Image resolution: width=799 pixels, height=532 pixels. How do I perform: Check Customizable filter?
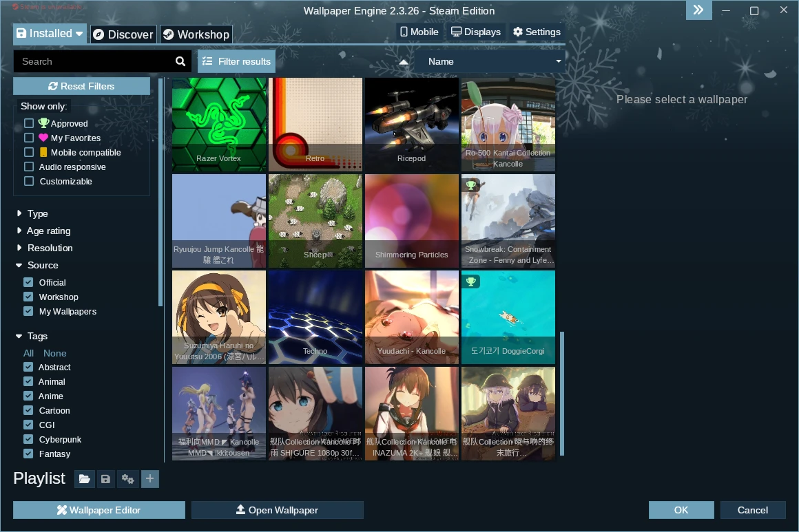29,181
